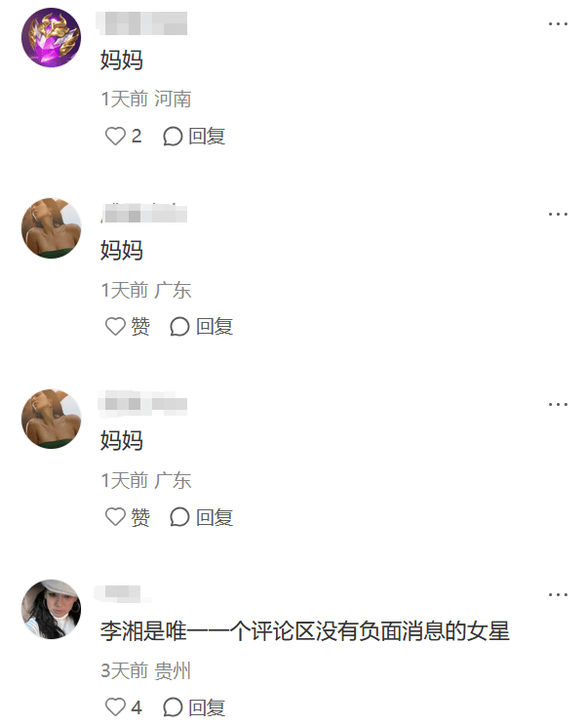Open more options for the Guizhou comment
Viewport: 588px width, 725px height.
558,594
